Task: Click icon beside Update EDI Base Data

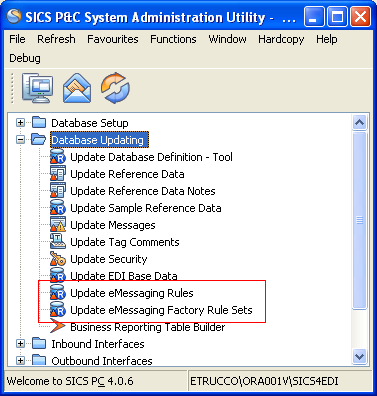Action: [58, 275]
